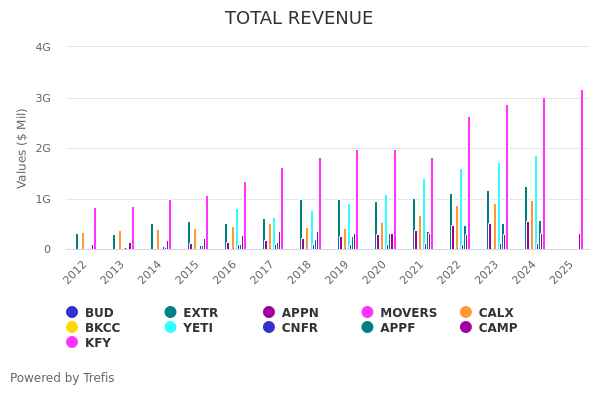Click the cyan YETI legend marker
The height and width of the screenshot is (400, 600).
[x=171, y=328]
